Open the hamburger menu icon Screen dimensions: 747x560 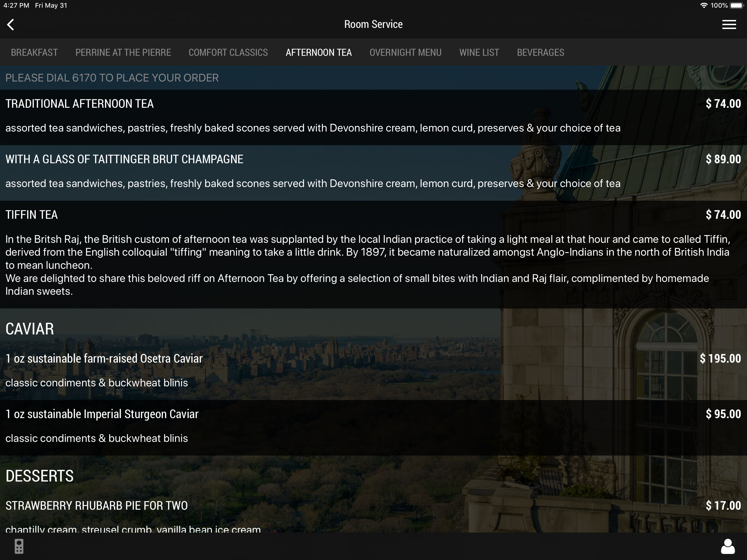coord(729,24)
